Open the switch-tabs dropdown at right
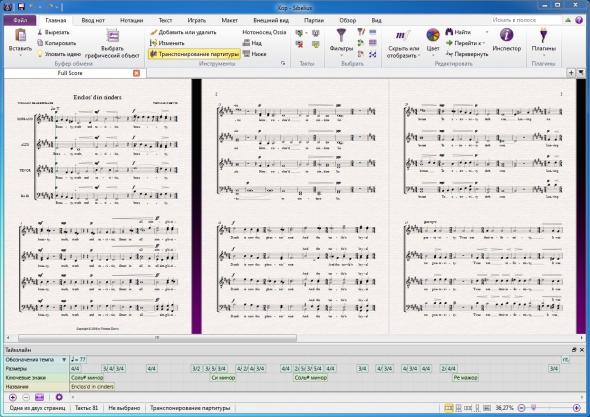Screen dimensions: 590x417 [x=581, y=73]
